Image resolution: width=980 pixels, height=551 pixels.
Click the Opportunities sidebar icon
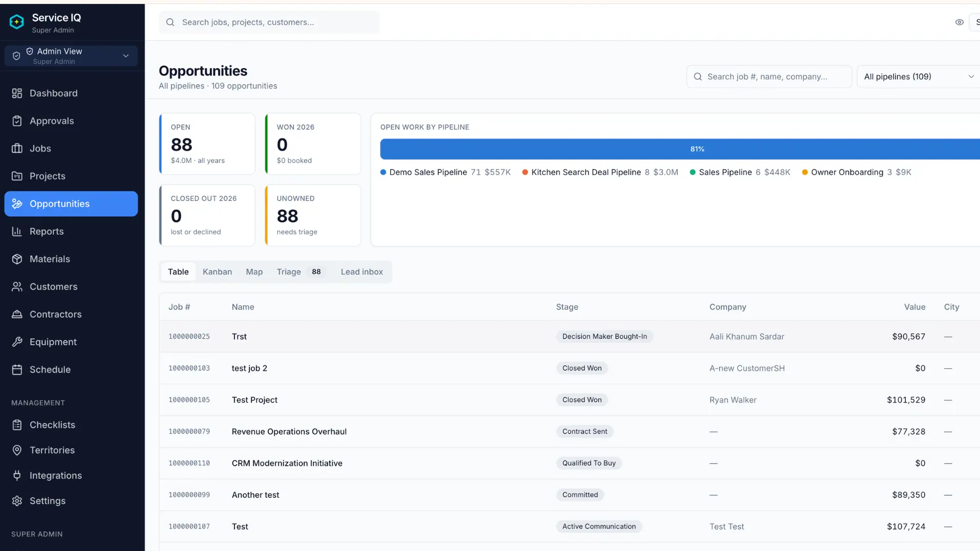(x=17, y=204)
